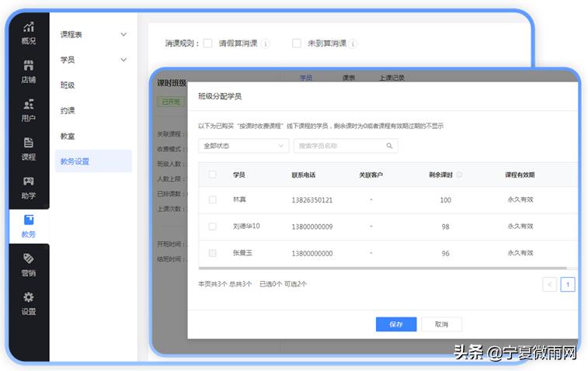Screen dimensions: 588x371
Task: Enable the 请假算消课 checkbox
Action: [x=207, y=43]
